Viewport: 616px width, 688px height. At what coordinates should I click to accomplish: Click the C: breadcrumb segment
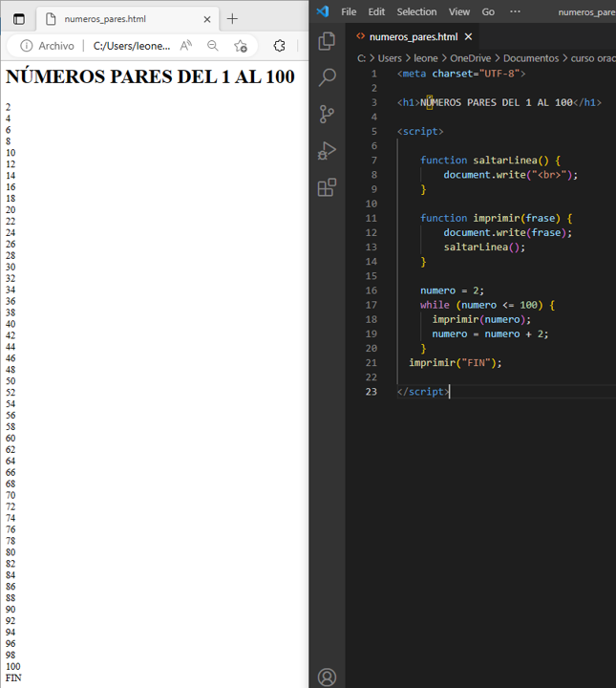tap(361, 58)
